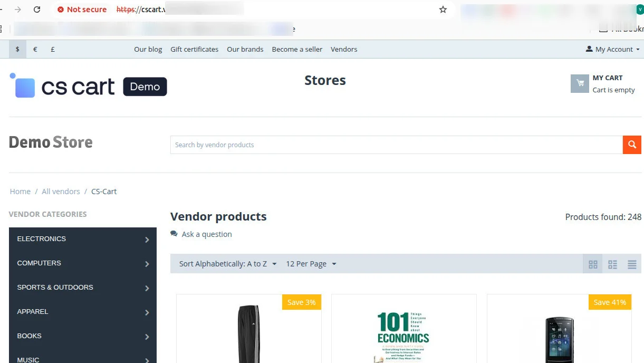Open the shopping cart icon

579,83
